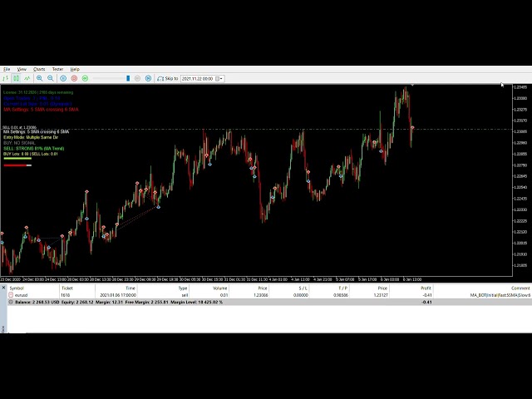Start the tester playback with blue play icon
This screenshot has width=532, height=399.
tap(63, 78)
